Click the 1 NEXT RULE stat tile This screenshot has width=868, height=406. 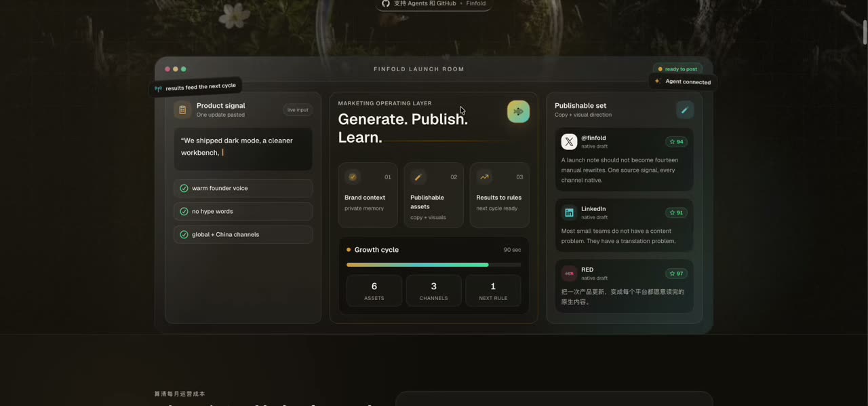point(493,291)
